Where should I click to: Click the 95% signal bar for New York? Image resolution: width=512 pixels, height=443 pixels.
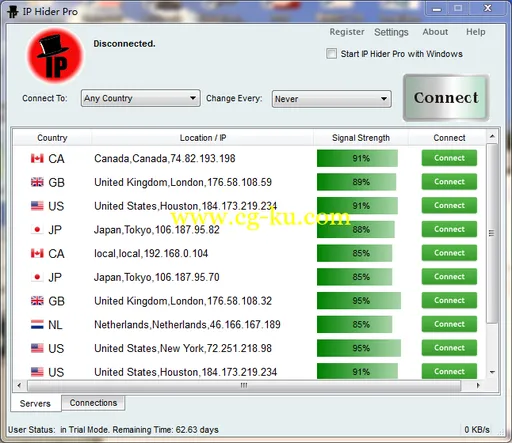coord(359,348)
